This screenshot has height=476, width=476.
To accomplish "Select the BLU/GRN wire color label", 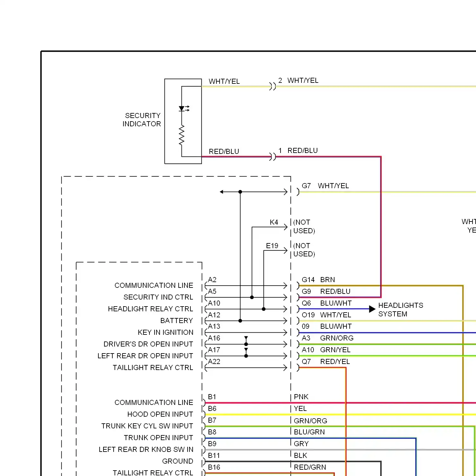I will coord(309,432).
